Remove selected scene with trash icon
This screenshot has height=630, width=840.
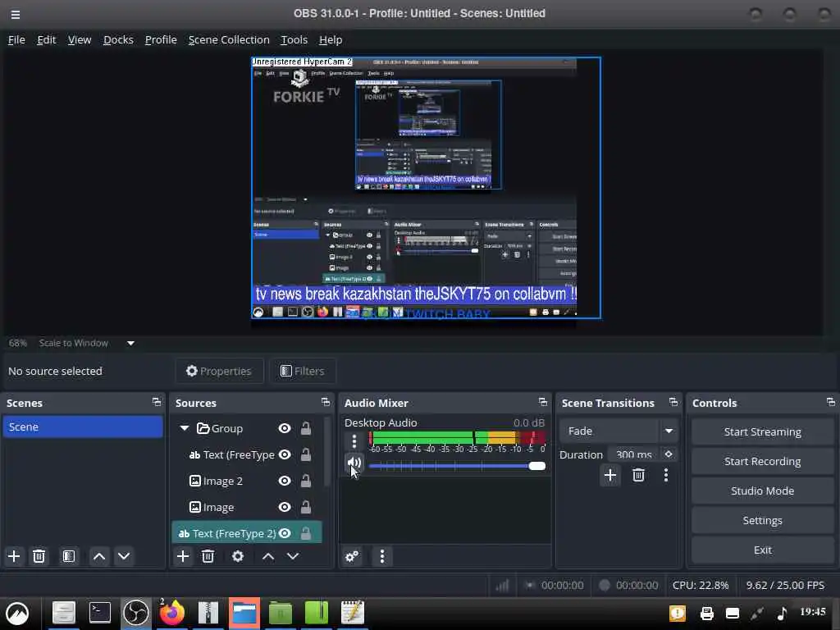(39, 556)
